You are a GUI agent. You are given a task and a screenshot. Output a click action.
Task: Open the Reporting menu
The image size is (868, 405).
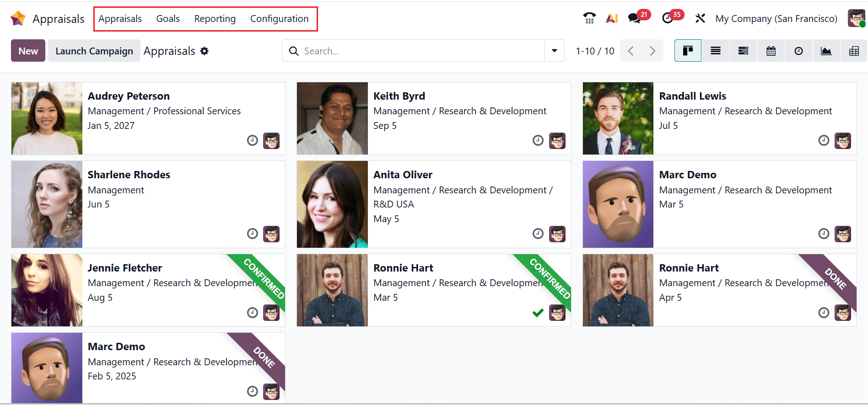[215, 19]
